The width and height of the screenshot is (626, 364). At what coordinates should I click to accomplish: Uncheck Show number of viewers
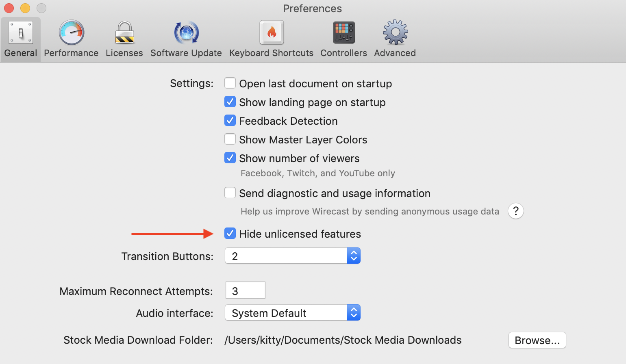(230, 158)
